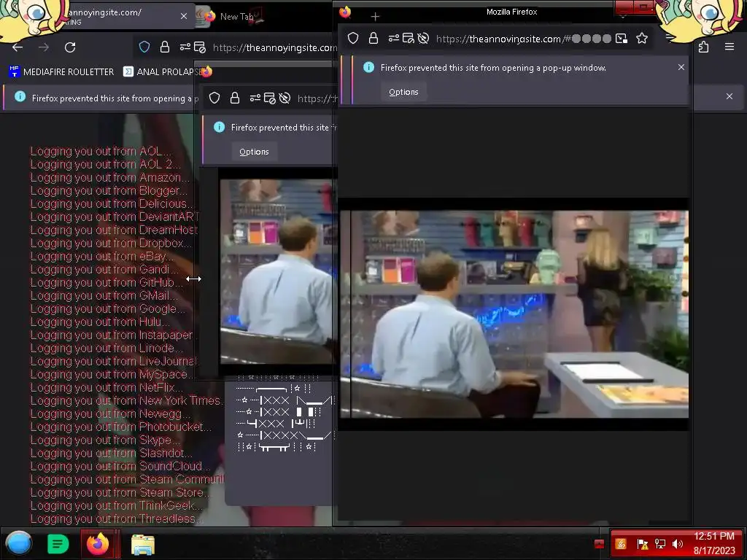Open permissions icon in main window address bar
This screenshot has width=747, height=560.
coord(185,47)
